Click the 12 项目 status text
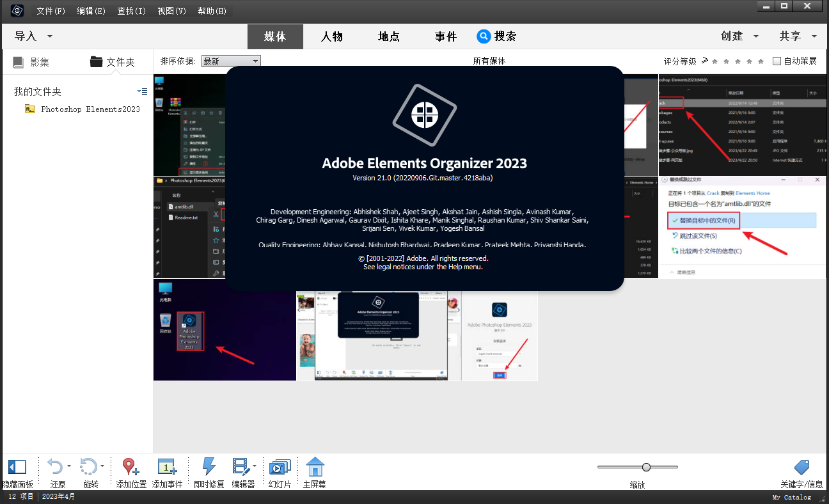Screen dimensions: 829x504 (x=20, y=497)
